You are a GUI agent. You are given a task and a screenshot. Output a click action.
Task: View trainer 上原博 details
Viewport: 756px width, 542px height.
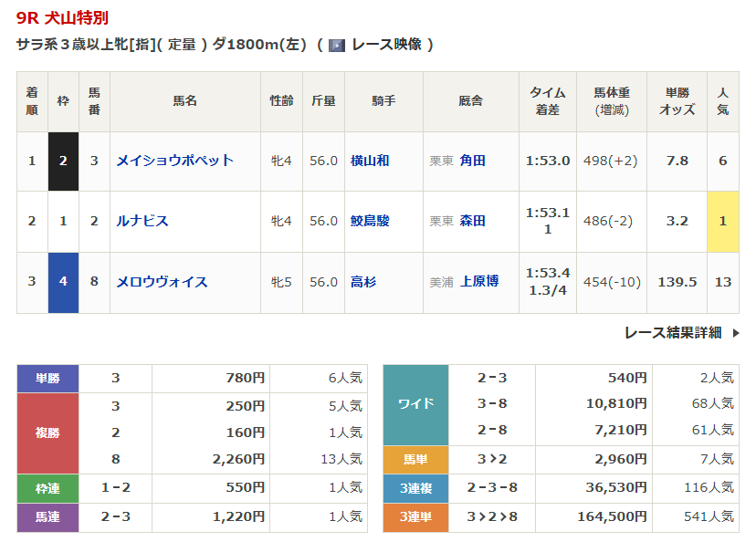click(479, 282)
